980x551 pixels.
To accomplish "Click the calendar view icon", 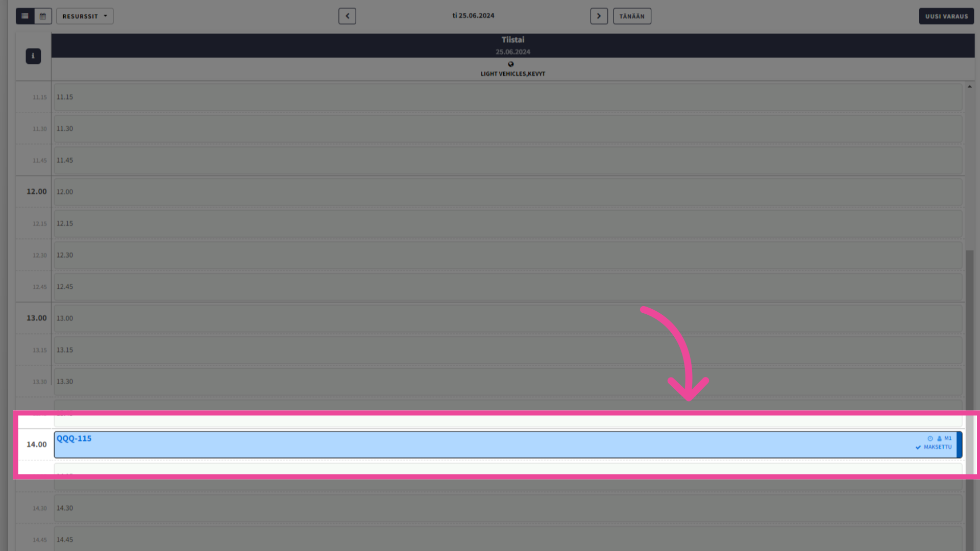I will 42,15.
